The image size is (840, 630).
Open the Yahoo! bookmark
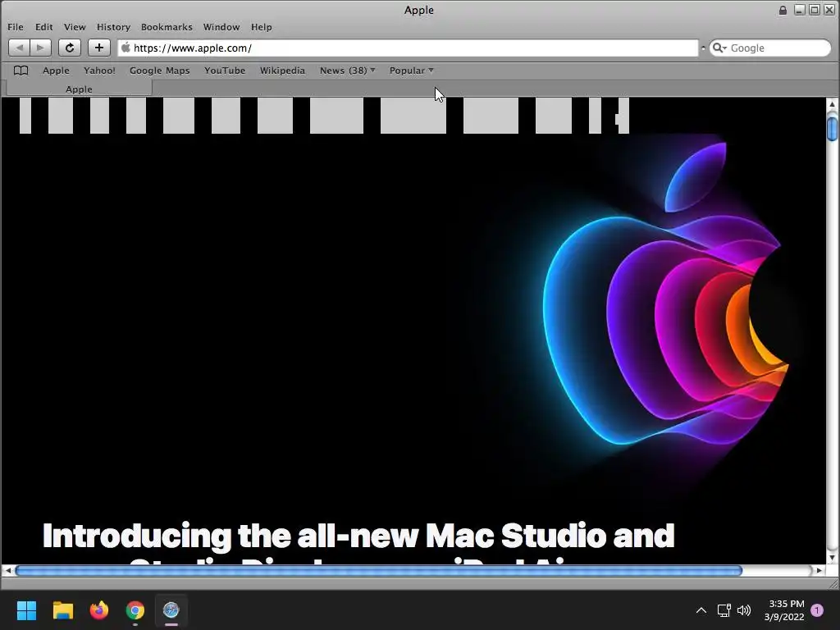pyautogui.click(x=99, y=71)
